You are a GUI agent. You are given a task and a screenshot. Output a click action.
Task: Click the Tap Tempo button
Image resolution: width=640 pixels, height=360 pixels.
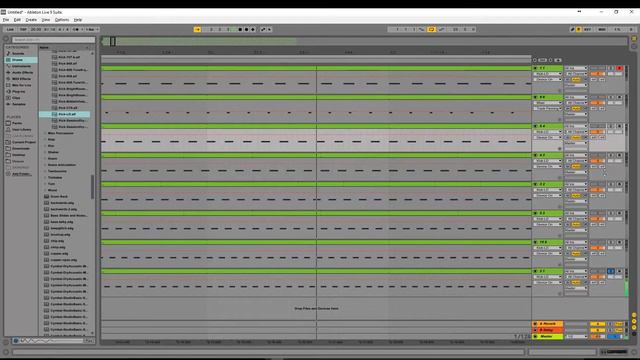pyautogui.click(x=23, y=29)
